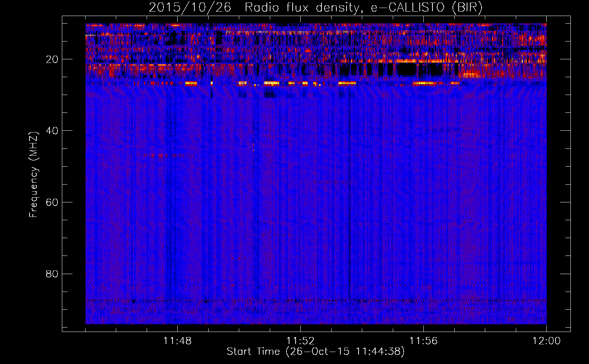Click the 12:00 time tick label
589x364 pixels.
[546, 341]
